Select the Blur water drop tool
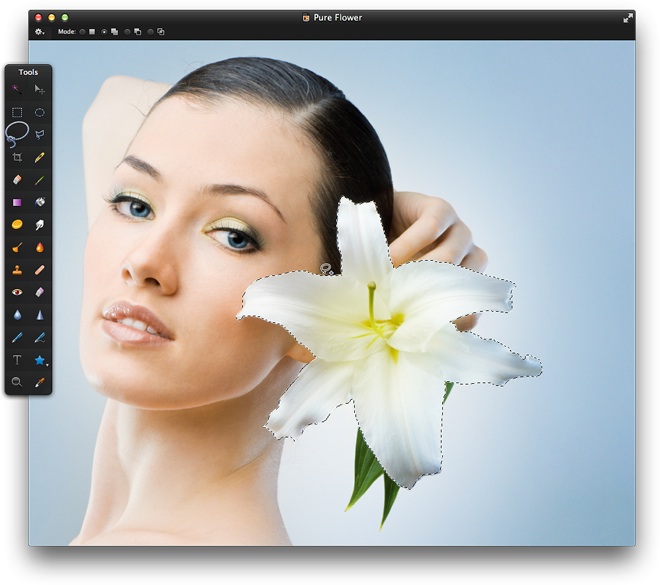Image resolution: width=660 pixels, height=585 pixels. click(x=17, y=314)
